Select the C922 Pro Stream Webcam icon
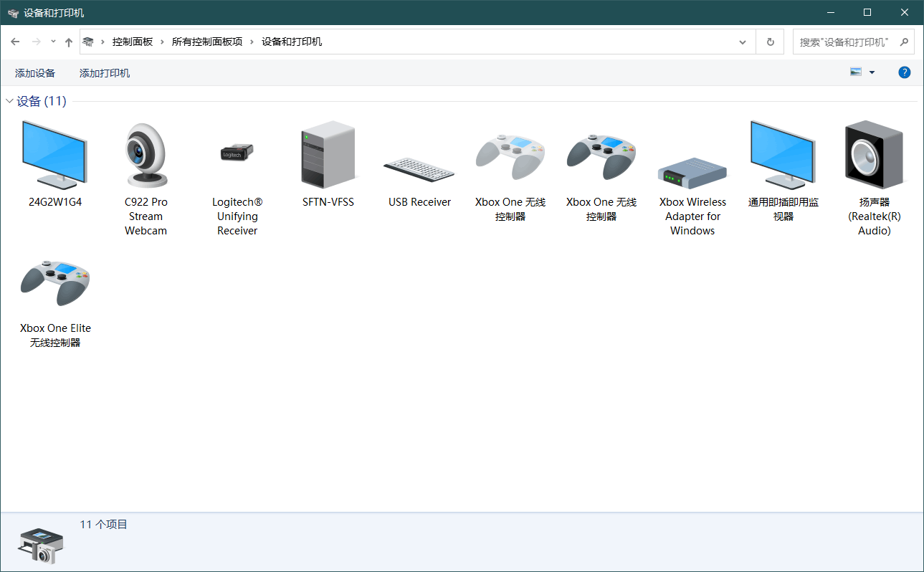 (x=146, y=155)
